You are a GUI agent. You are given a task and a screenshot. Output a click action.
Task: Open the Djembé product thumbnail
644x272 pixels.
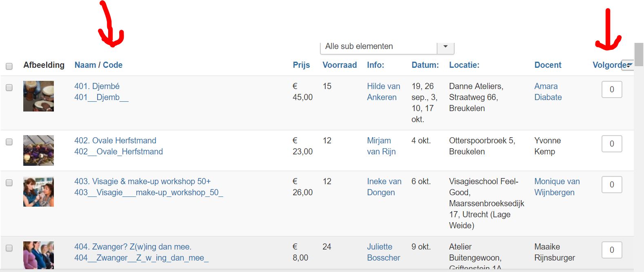pos(38,96)
